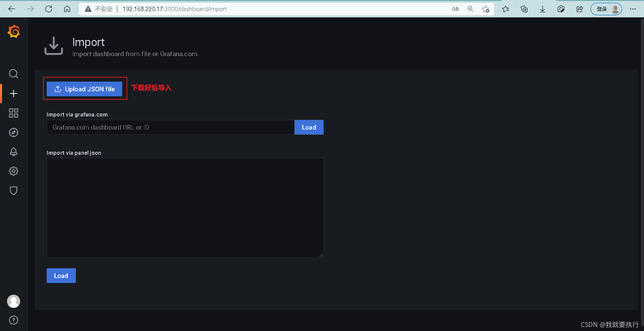This screenshot has width=644, height=331.
Task: Open the read aloud/translate icon in address bar
Action: pyautogui.click(x=455, y=9)
